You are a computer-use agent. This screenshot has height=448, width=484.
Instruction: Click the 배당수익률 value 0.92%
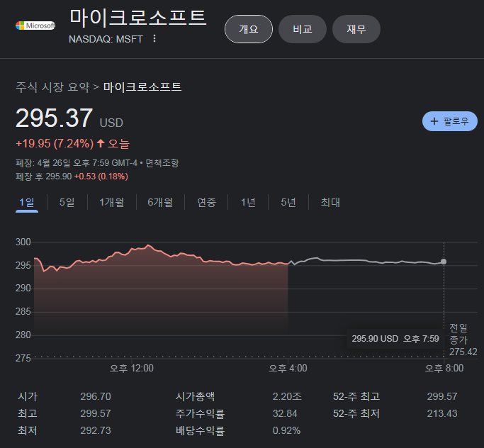point(286,430)
